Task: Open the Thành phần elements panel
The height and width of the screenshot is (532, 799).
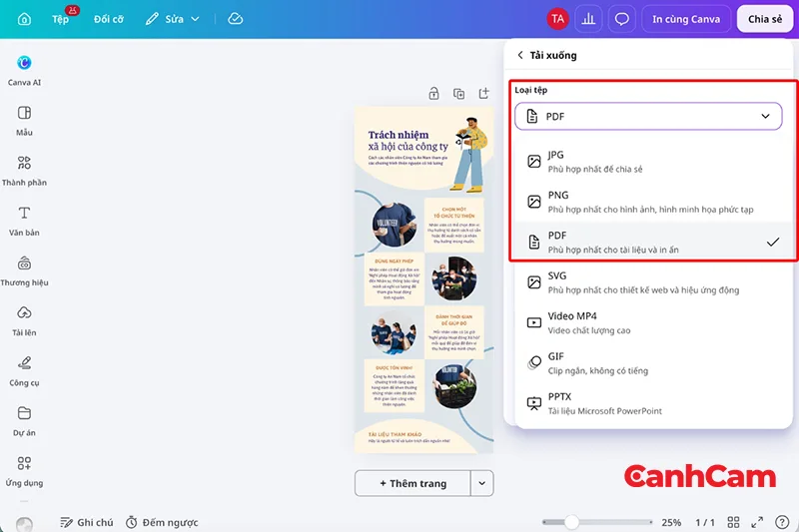Action: [24, 171]
